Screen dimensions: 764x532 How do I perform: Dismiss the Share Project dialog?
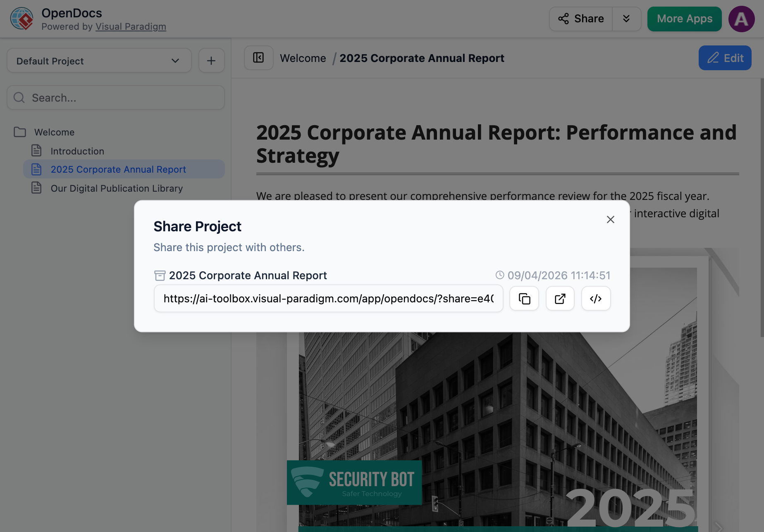coord(610,219)
